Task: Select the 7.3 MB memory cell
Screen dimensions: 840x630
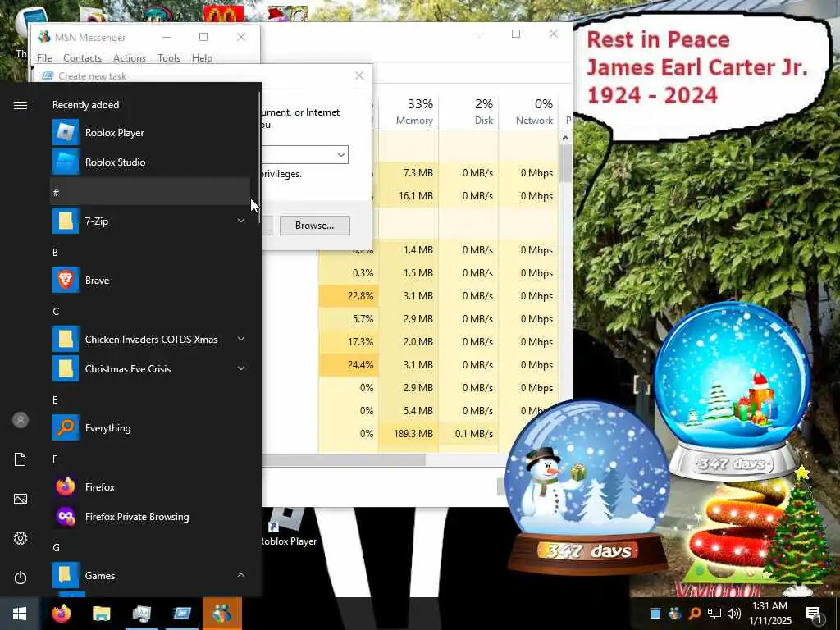Action: point(409,173)
